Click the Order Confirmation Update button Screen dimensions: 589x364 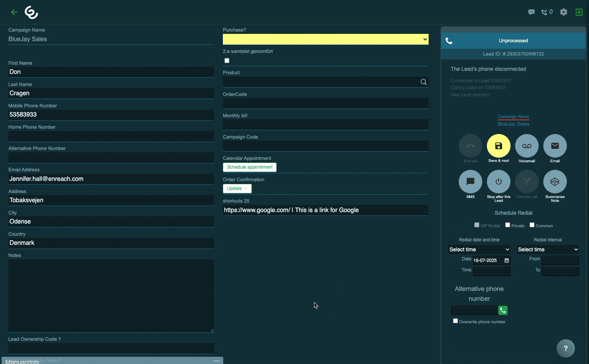point(237,188)
